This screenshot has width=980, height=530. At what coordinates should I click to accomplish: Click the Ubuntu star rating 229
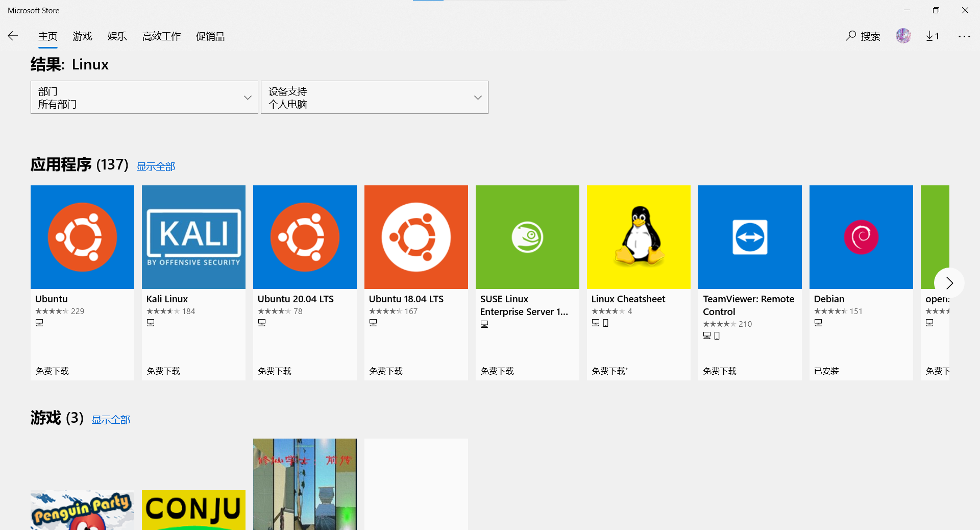coord(60,311)
